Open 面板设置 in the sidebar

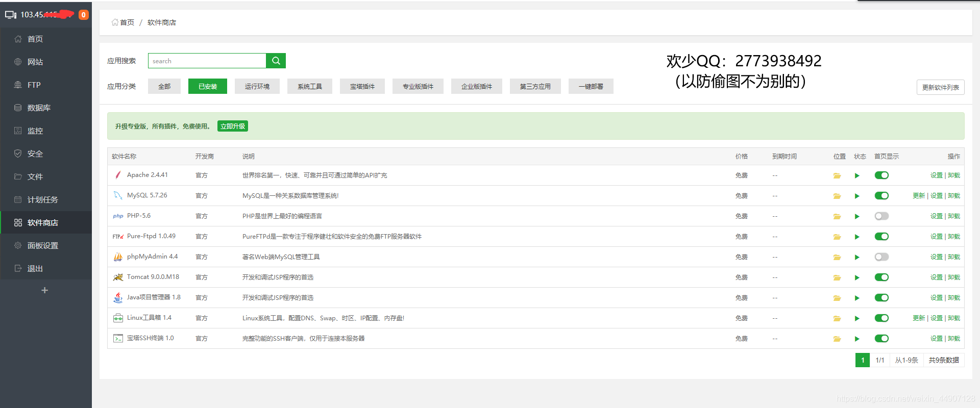click(46, 245)
